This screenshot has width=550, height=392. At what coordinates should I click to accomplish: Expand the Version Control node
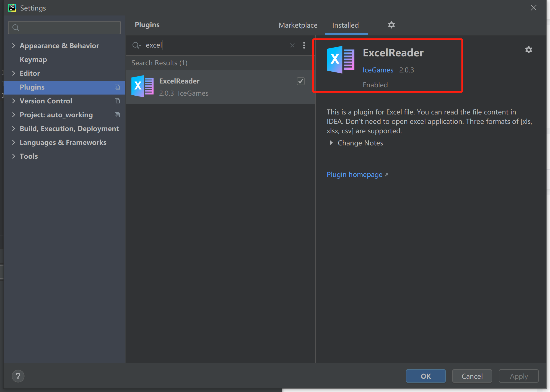coord(14,101)
